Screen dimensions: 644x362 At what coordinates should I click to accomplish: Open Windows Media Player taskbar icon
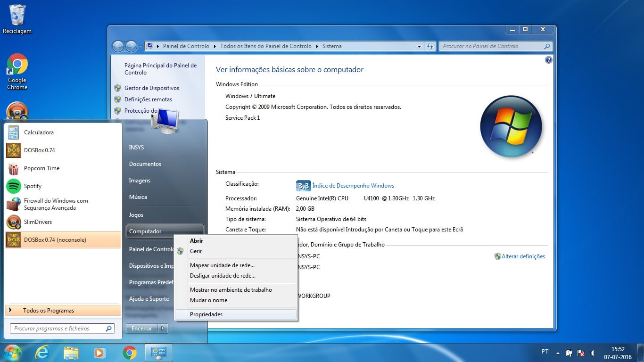click(99, 353)
